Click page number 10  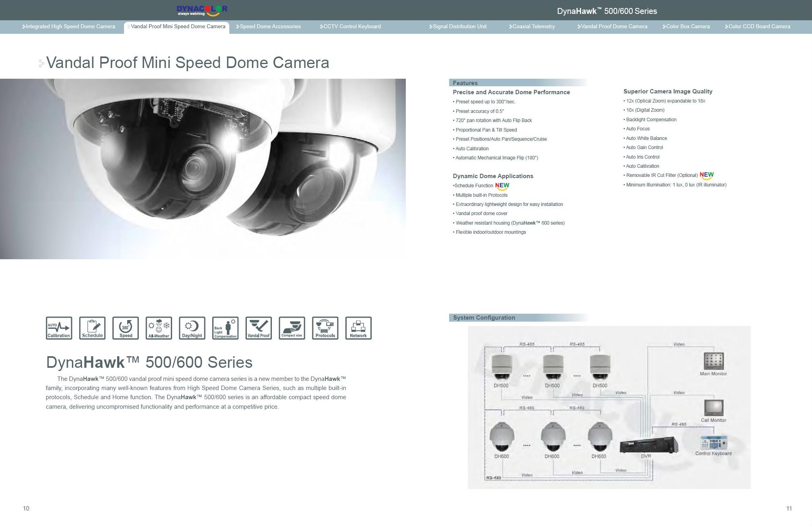click(x=26, y=509)
